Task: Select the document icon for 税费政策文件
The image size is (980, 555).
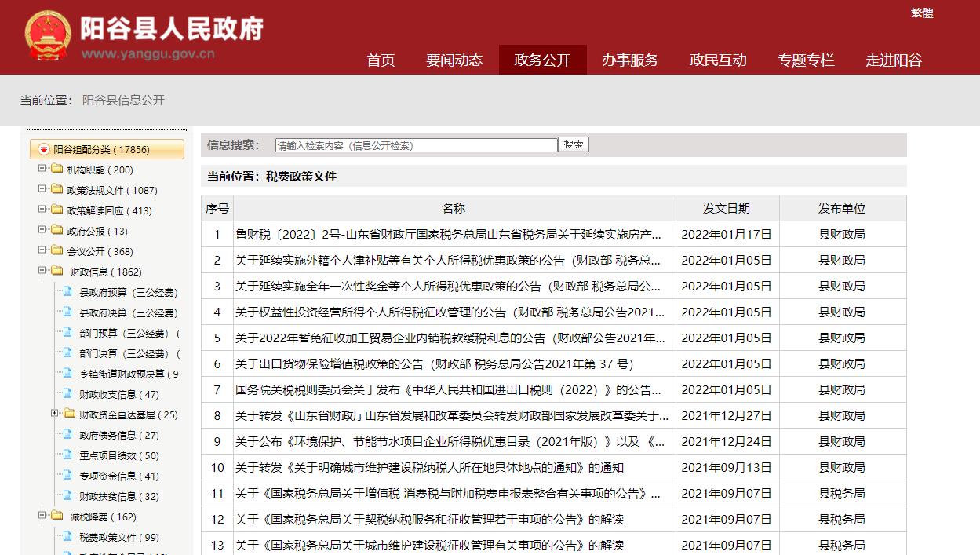Action: pos(67,536)
